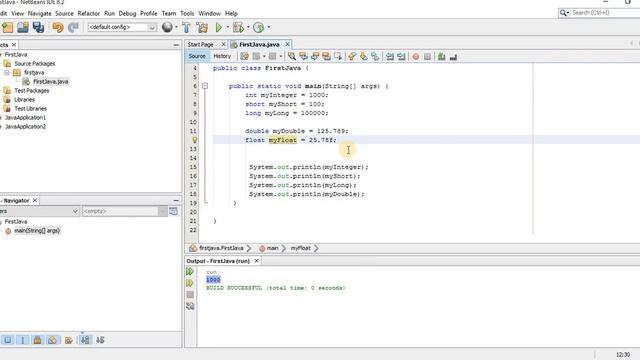This screenshot has height=360, width=640.
Task: Click Shift Line Left icon
Action: pyautogui.click(x=390, y=56)
